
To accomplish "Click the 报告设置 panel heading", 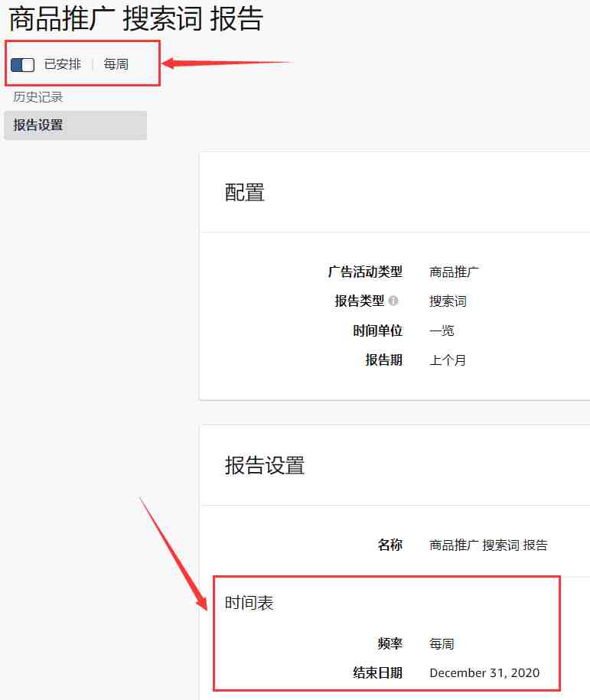I will [265, 466].
